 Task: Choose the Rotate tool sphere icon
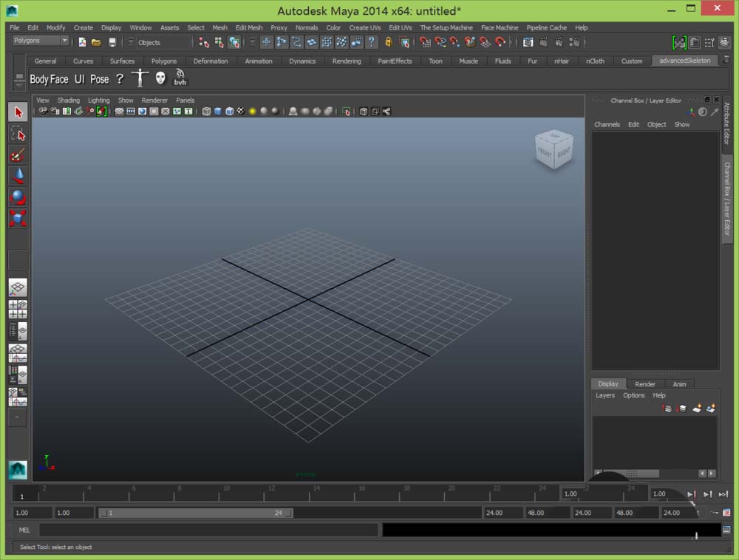click(18, 197)
